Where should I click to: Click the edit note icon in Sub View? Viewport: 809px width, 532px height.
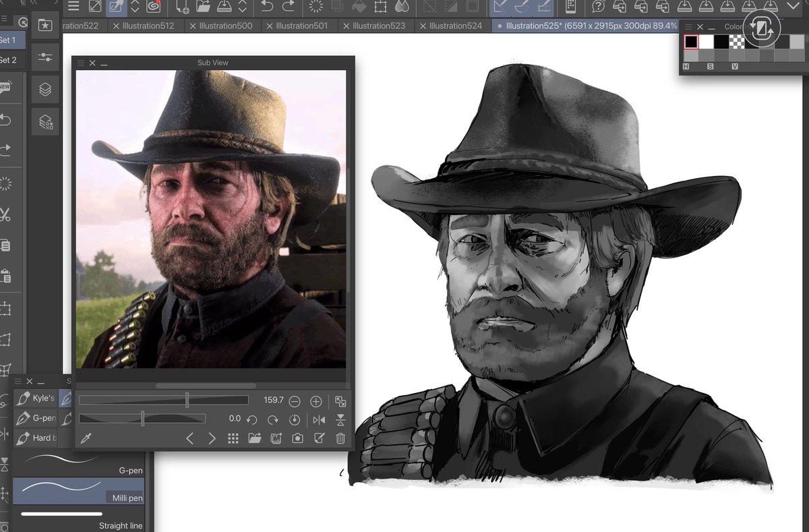[x=320, y=438]
